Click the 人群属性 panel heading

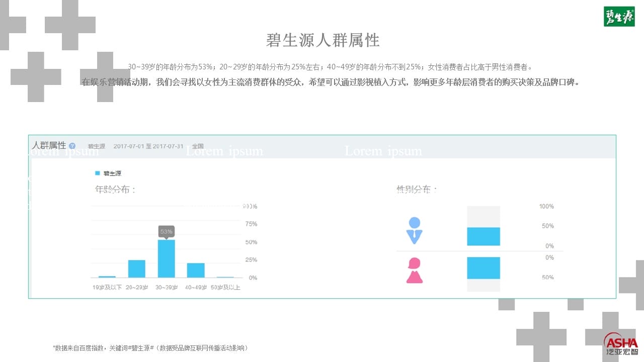point(49,145)
